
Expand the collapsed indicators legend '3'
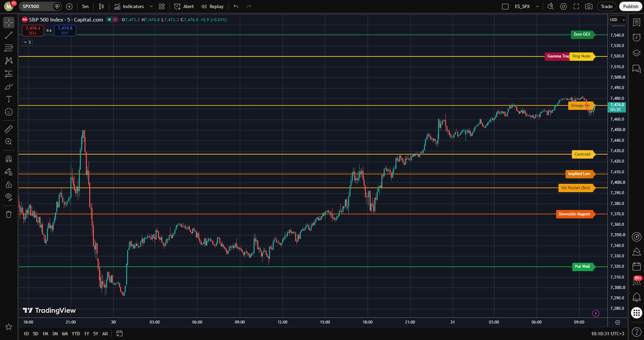(27, 42)
